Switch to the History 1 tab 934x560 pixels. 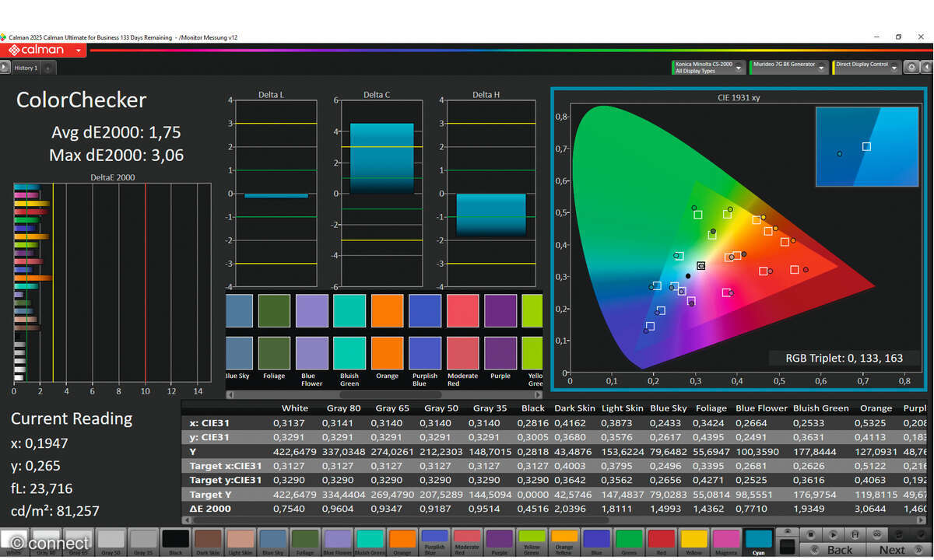(x=25, y=68)
